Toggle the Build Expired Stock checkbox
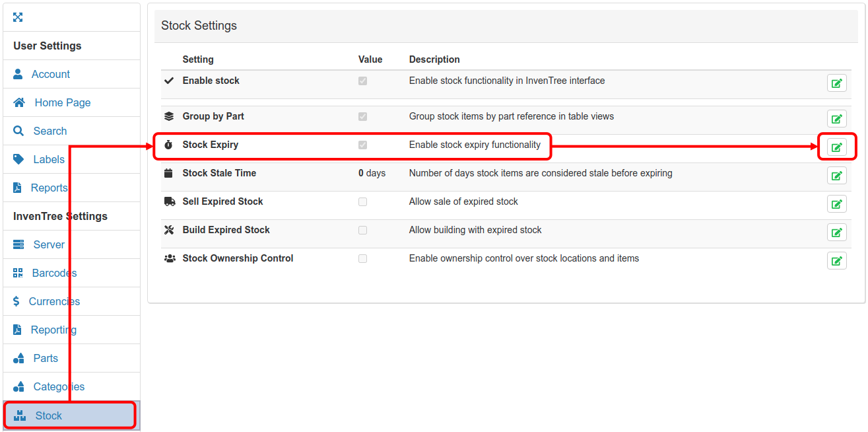The height and width of the screenshot is (432, 868). (362, 231)
